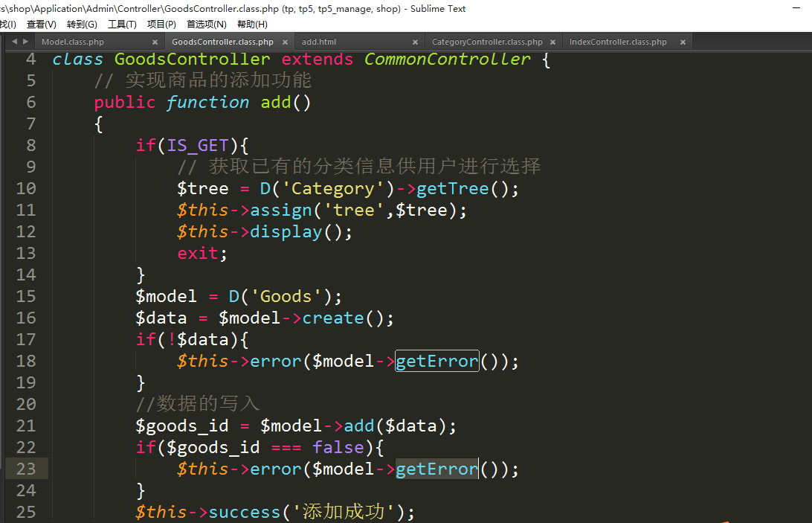
Task: Open the 转到(G) goto menu
Action: point(82,25)
